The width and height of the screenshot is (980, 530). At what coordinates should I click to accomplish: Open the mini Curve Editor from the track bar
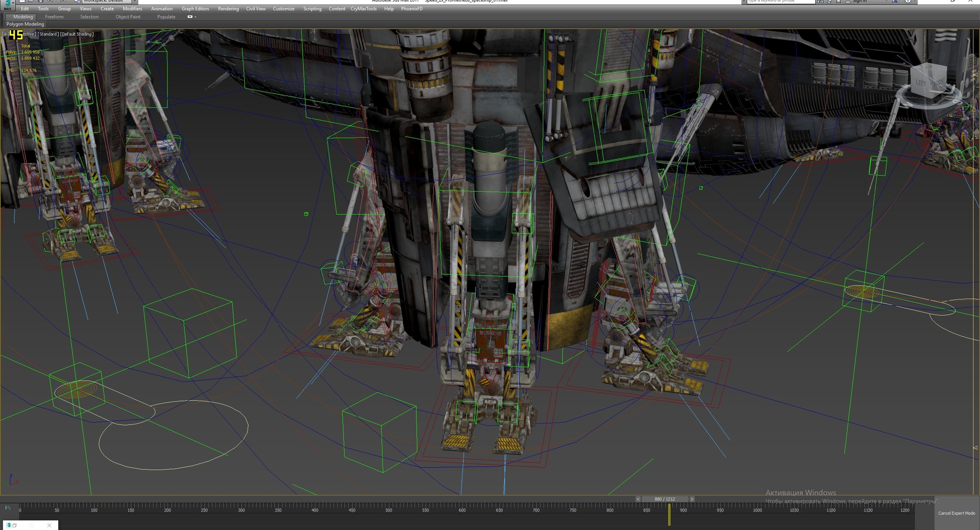(9, 509)
